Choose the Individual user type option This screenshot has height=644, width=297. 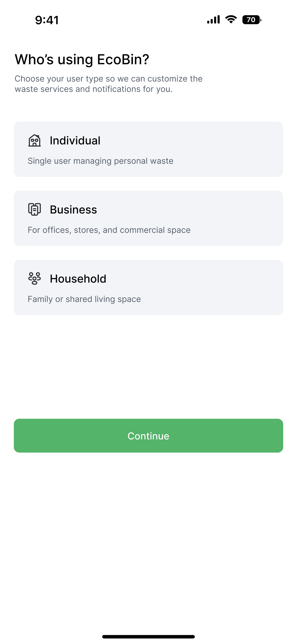(148, 149)
